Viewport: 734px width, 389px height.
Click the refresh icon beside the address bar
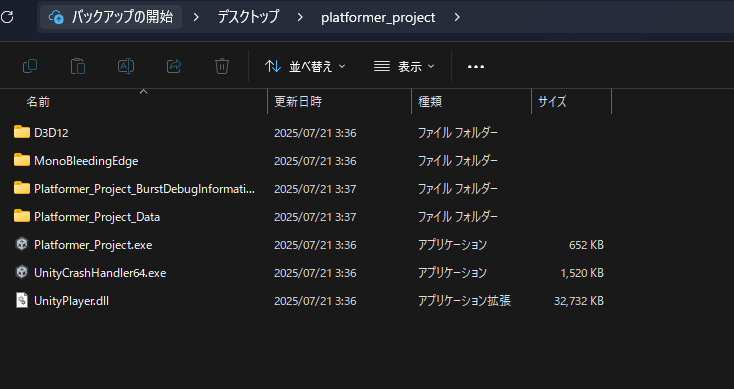click(x=7, y=17)
